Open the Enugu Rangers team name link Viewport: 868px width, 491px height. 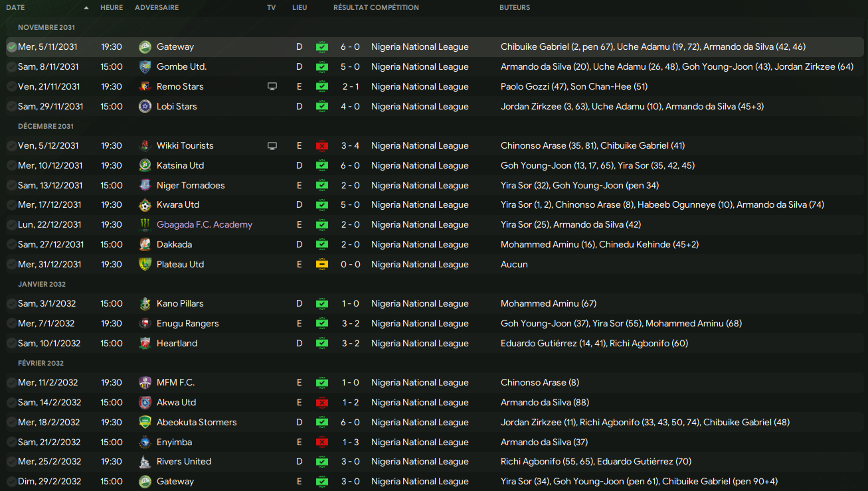(x=188, y=323)
